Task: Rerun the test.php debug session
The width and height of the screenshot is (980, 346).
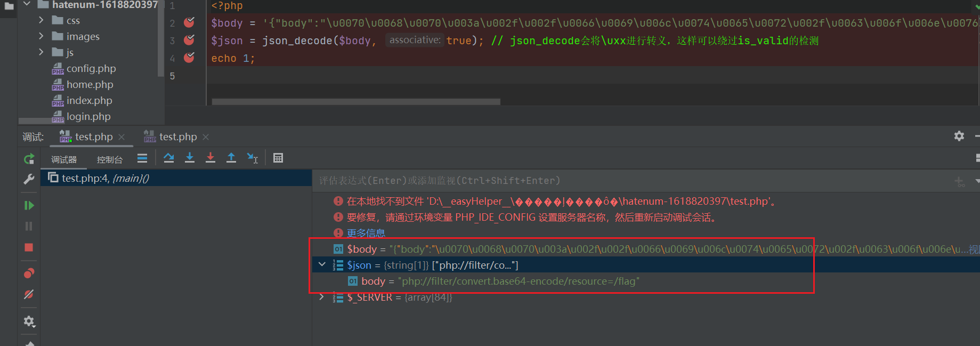Action: coord(29,159)
